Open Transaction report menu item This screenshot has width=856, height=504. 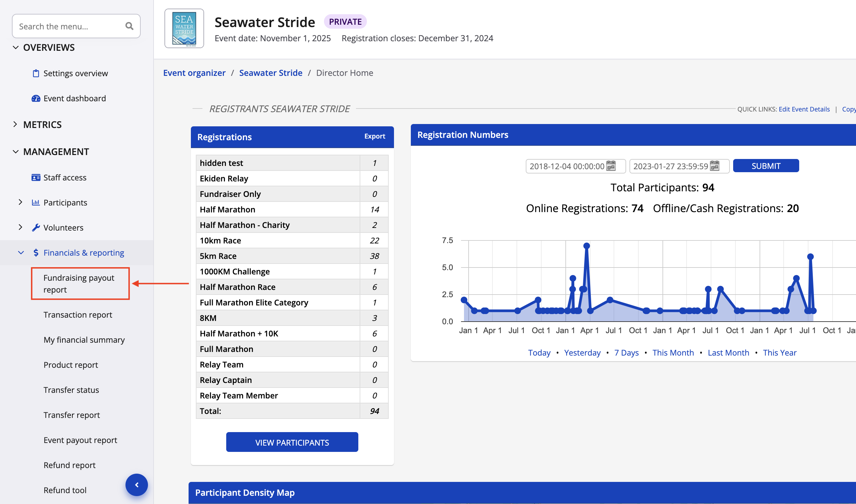click(x=78, y=315)
